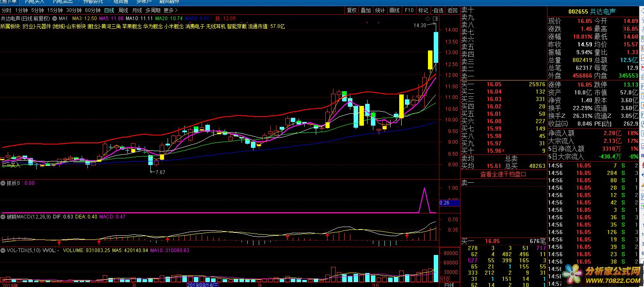Select the 15分钟 period tab
Viewport: 644px width, 287px height.
pos(55,10)
